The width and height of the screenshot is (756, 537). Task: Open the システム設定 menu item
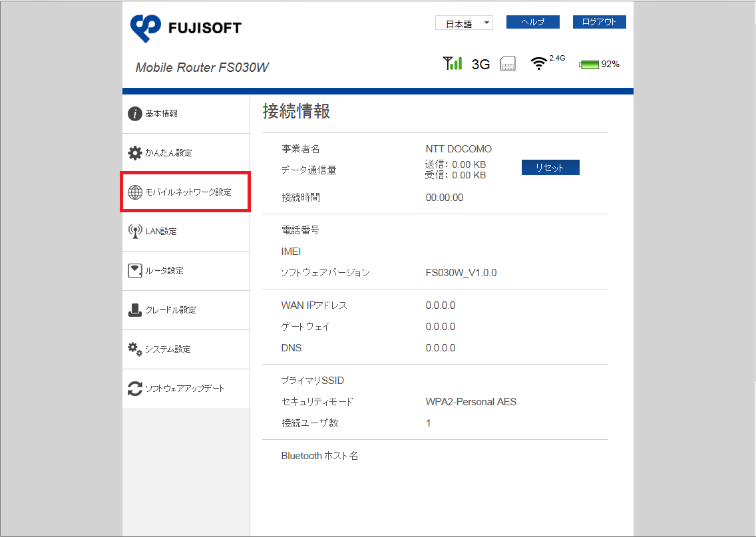[x=168, y=349]
